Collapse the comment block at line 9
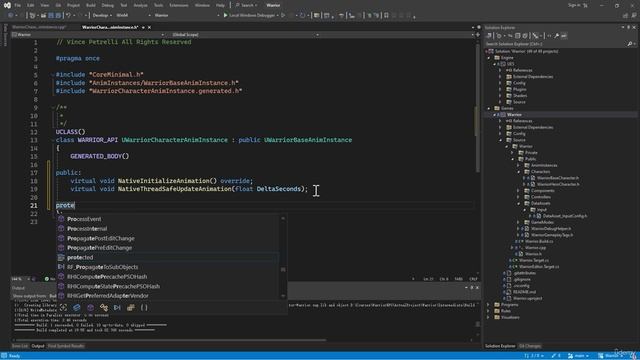640x360 pixels. click(52, 107)
